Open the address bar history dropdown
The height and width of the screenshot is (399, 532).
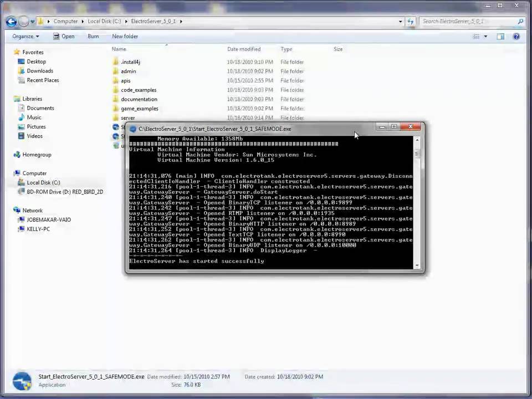[x=401, y=22]
